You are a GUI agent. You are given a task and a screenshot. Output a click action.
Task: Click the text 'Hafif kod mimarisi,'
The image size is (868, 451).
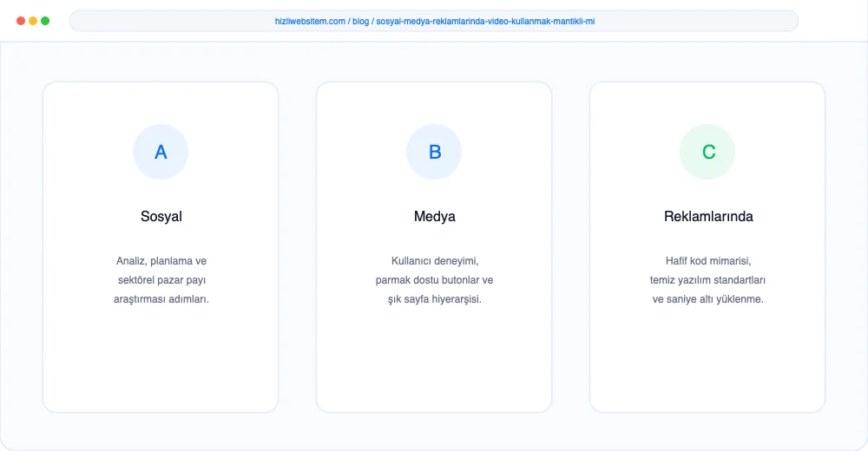point(708,261)
